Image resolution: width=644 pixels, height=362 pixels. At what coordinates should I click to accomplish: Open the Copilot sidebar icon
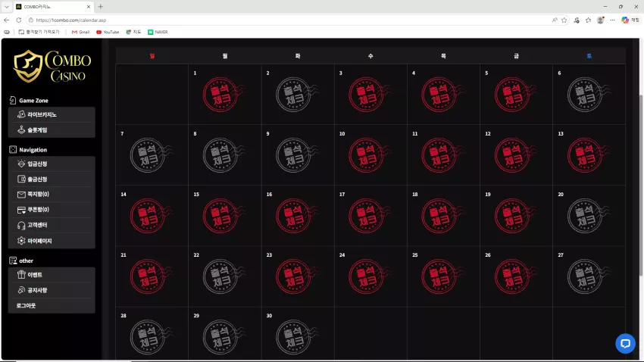625,20
